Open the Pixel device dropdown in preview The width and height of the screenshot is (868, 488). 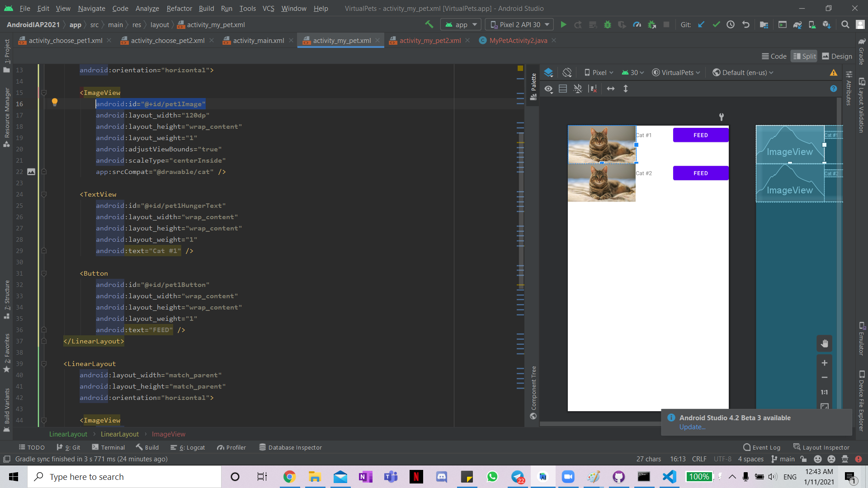(x=599, y=72)
